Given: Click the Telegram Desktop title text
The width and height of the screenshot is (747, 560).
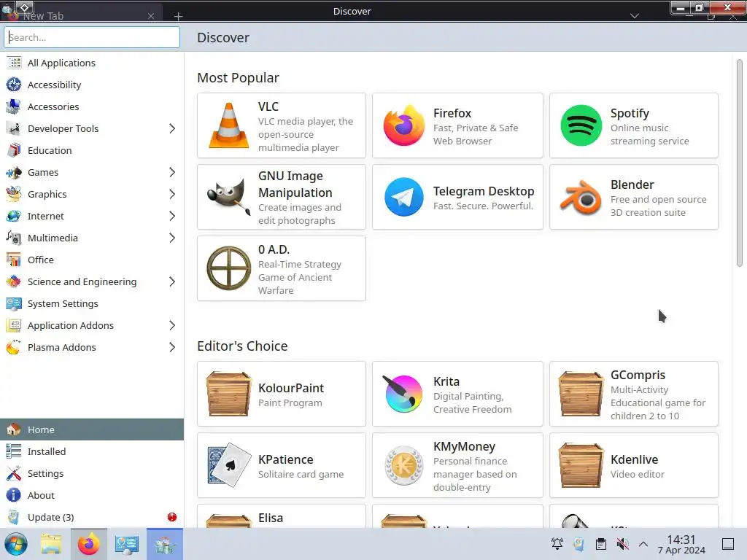Looking at the screenshot, I should (x=484, y=192).
